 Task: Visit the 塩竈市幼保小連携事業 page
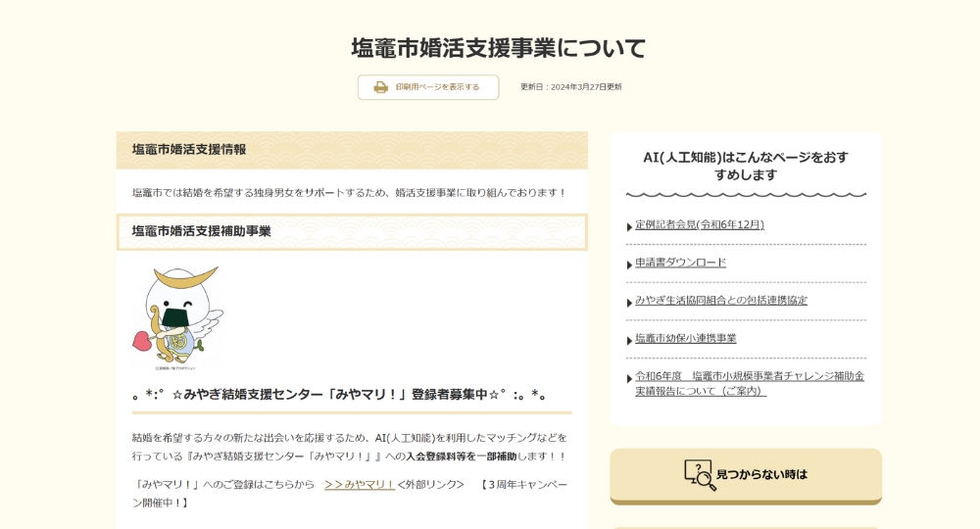click(685, 338)
